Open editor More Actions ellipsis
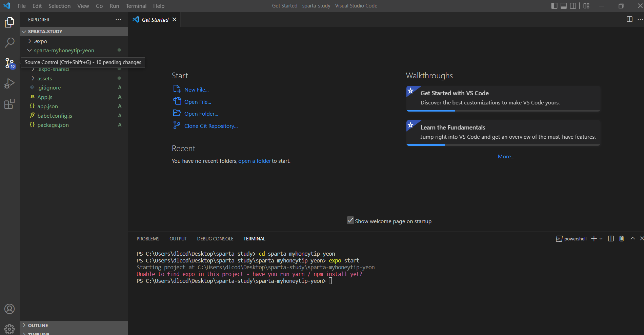Screen dimensions: 644x335 coord(640,19)
